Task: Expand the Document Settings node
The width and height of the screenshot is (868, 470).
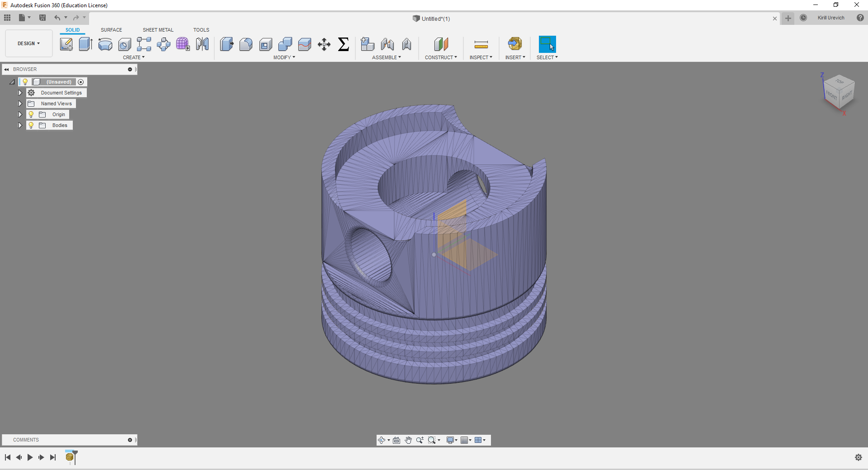Action: tap(20, 93)
